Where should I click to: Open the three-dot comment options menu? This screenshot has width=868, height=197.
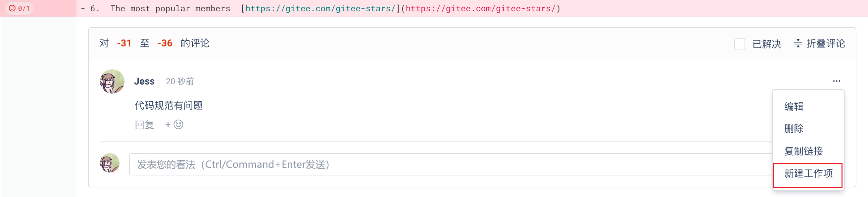(x=836, y=81)
